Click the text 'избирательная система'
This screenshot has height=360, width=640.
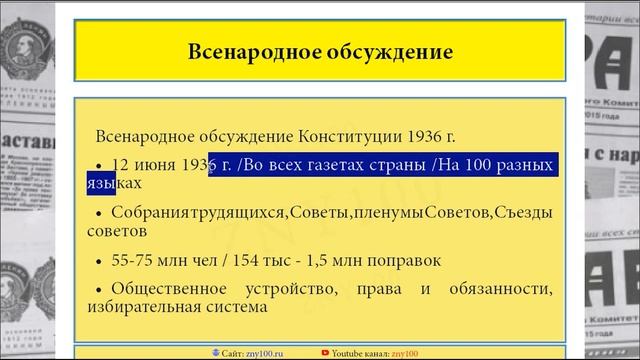tap(178, 307)
